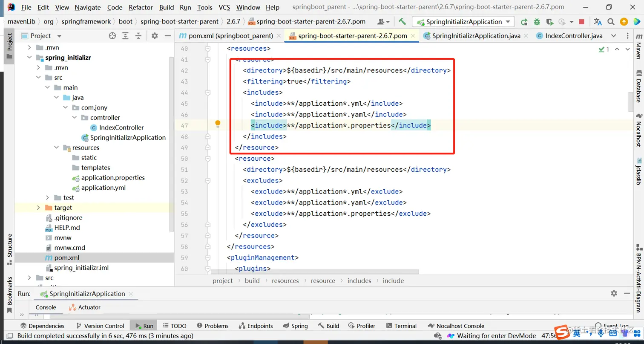The image size is (644, 344).
Task: Click the editor horizontal scrollbar
Action: (315, 272)
